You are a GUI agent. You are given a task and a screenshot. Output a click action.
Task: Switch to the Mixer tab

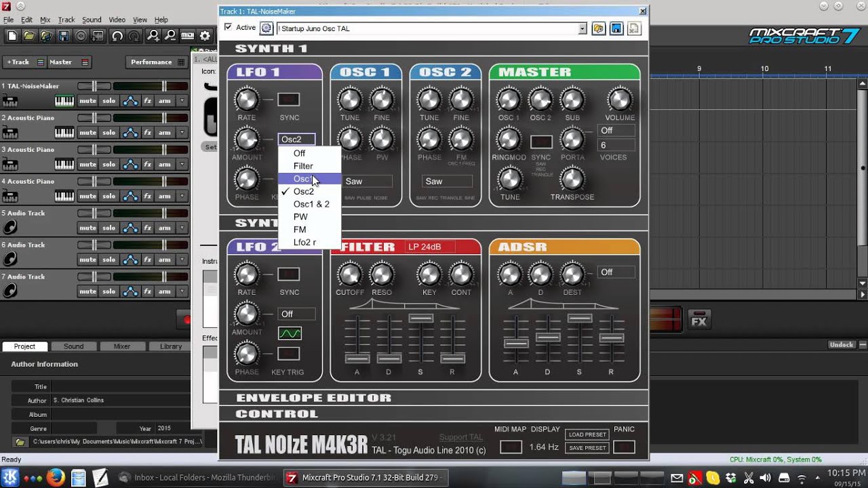point(122,346)
